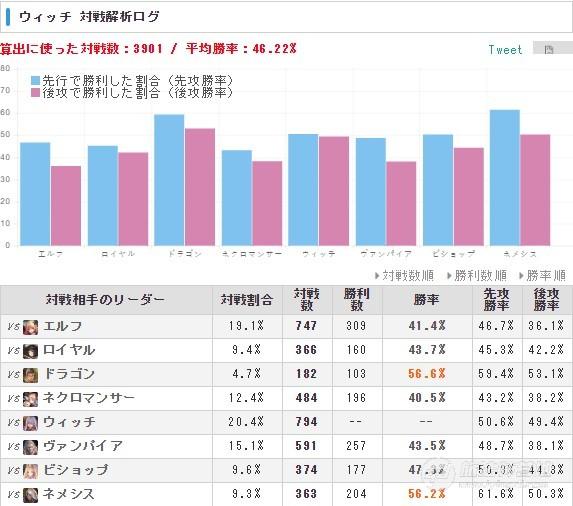573x506 pixels.
Task: Click the Dragon leader portrait icon
Action: pos(30,375)
